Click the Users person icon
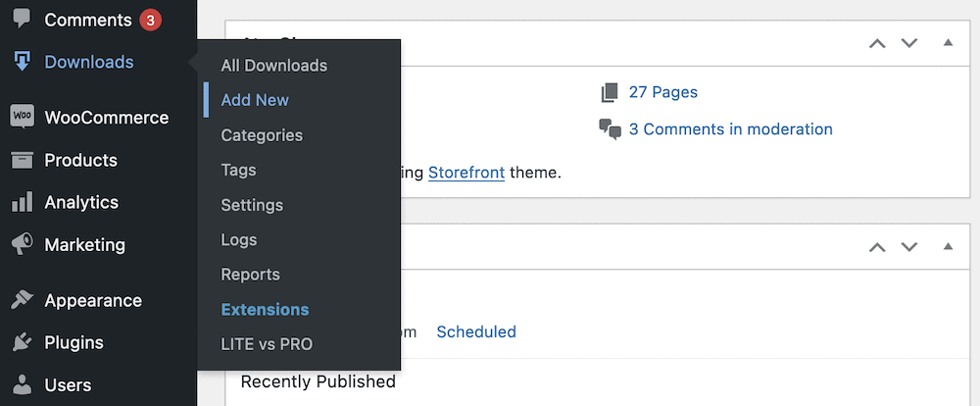This screenshot has width=980, height=406. (22, 384)
